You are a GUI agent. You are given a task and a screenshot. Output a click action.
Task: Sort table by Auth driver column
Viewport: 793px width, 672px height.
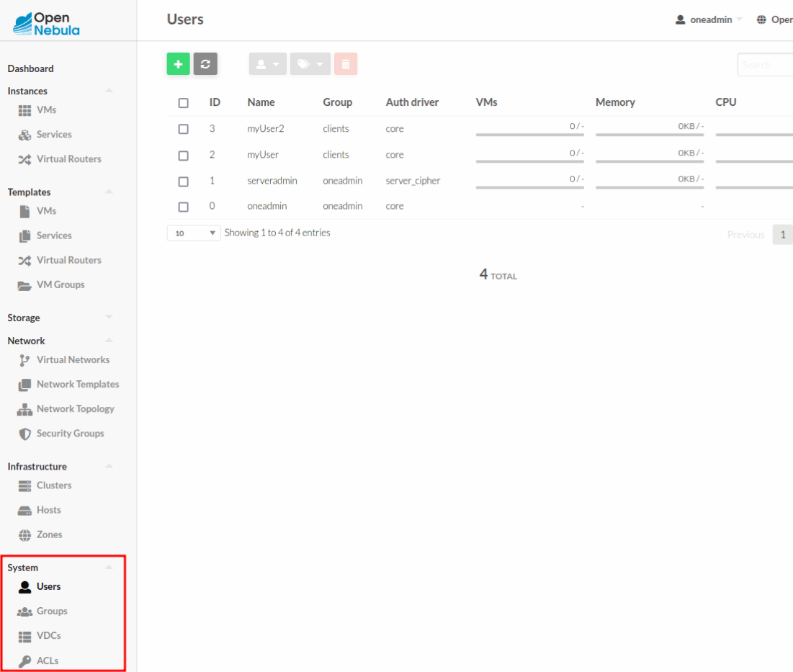412,102
